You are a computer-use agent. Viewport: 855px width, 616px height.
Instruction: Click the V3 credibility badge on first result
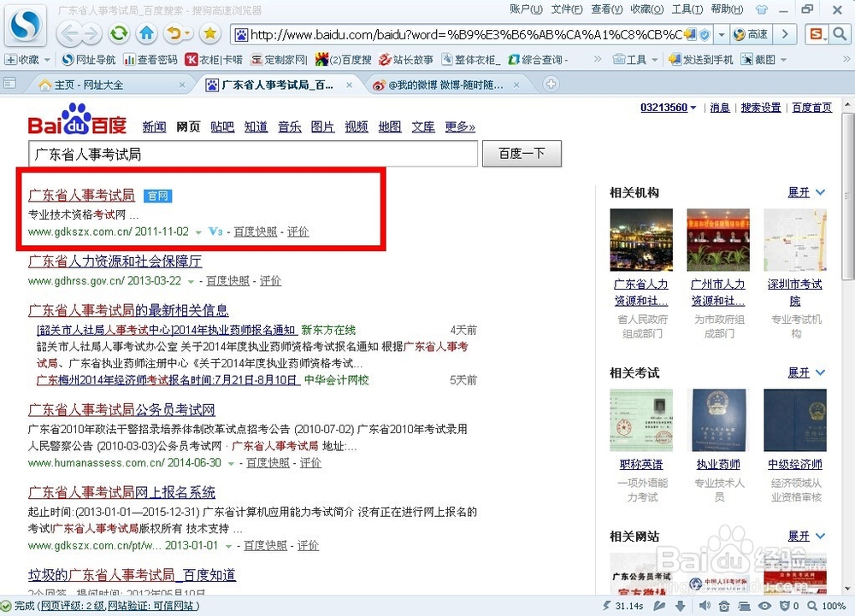215,232
